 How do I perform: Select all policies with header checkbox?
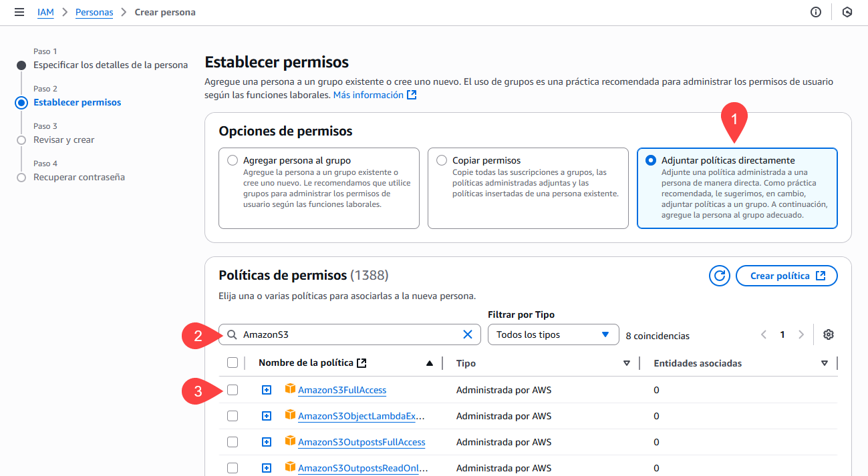[x=233, y=363]
